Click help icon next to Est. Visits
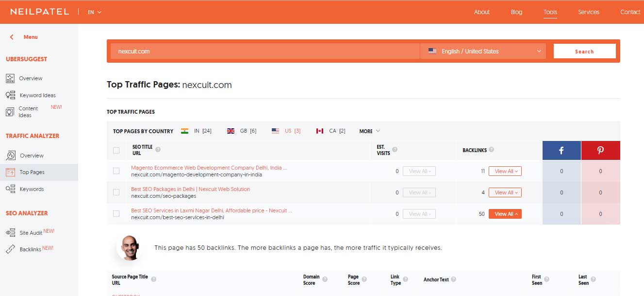The image size is (644, 296). coord(395,150)
